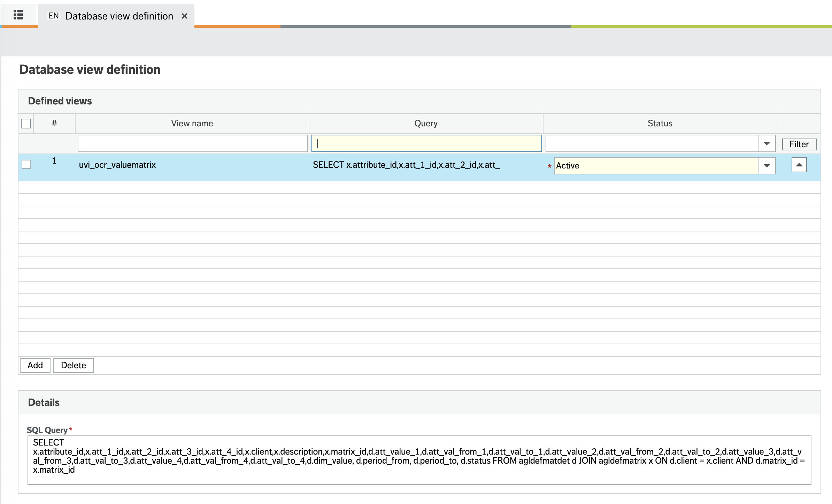The image size is (832, 504).
Task: Click the Defined views section header
Action: pyautogui.click(x=60, y=101)
